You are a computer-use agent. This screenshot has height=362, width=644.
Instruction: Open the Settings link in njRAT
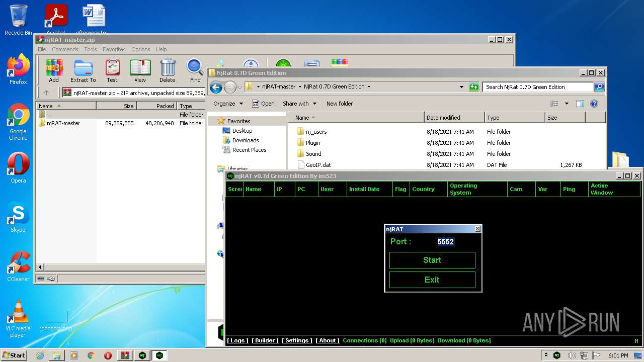297,340
